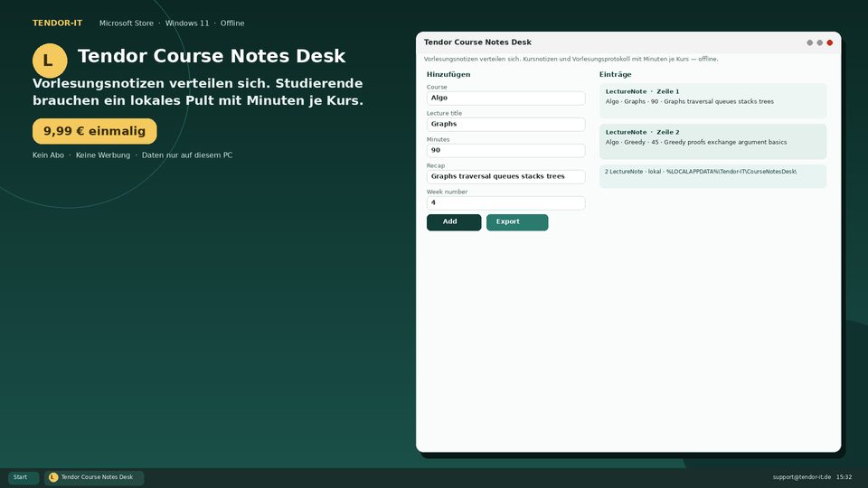
Task: Select the LectureNote Zeile 2 entry
Action: [x=713, y=142]
